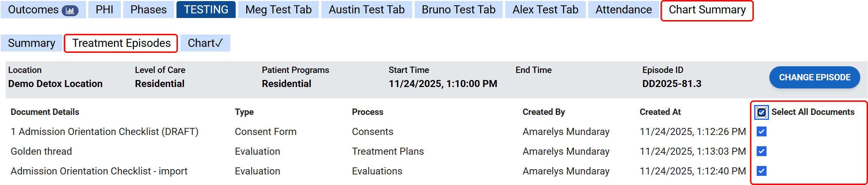The width and height of the screenshot is (868, 185).
Task: Uncheck the Admission Orientation Checklist - import checkbox
Action: coord(762,171)
